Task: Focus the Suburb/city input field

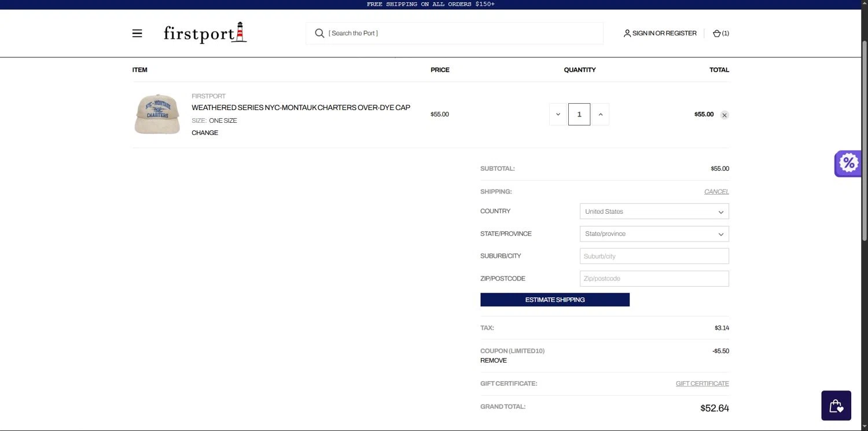Action: coord(654,256)
